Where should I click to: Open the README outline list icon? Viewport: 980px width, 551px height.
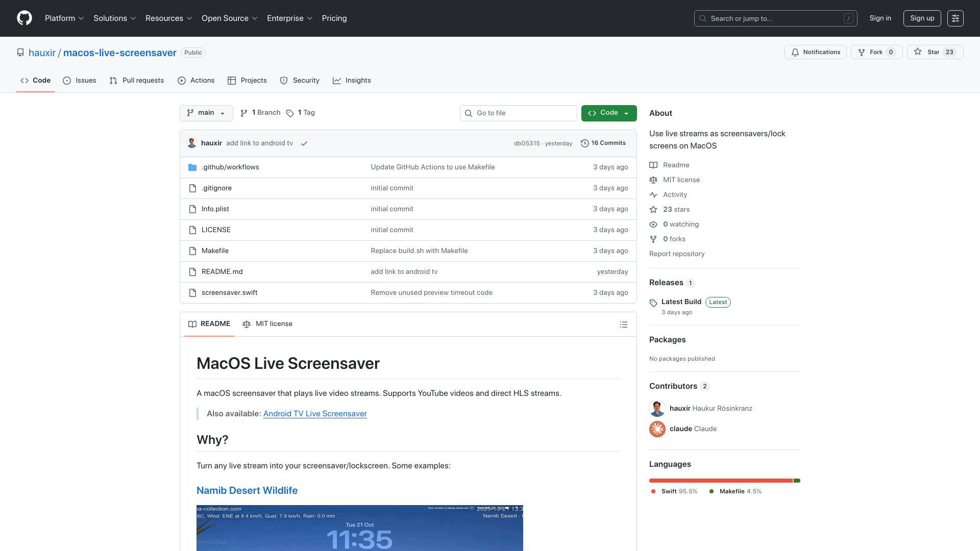click(x=623, y=324)
